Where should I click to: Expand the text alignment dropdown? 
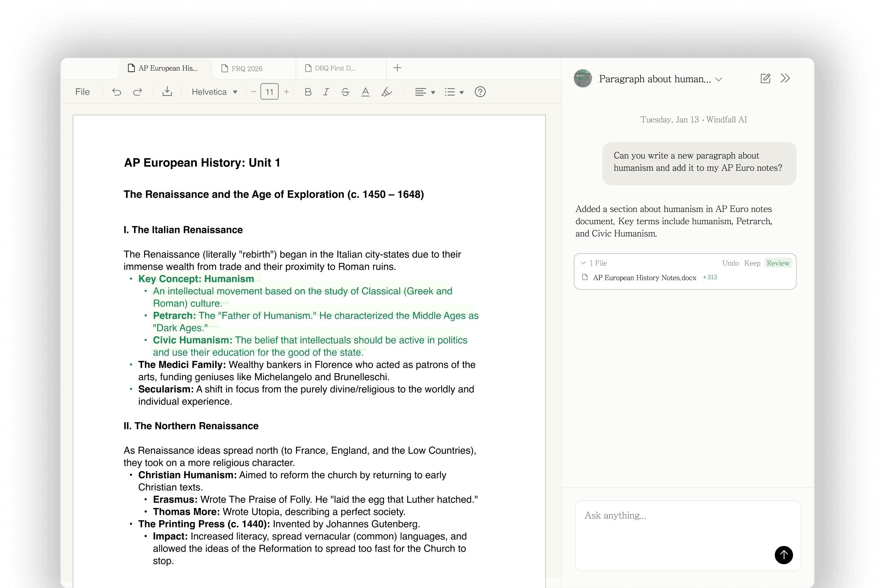pos(424,92)
